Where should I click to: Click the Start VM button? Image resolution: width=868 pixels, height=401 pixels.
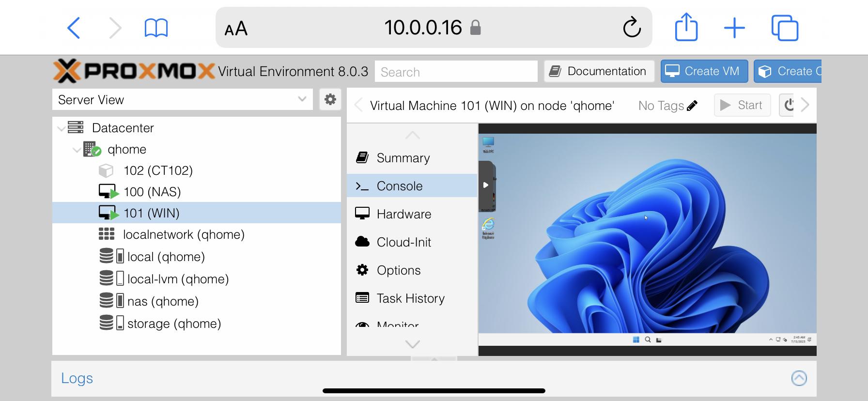tap(742, 105)
